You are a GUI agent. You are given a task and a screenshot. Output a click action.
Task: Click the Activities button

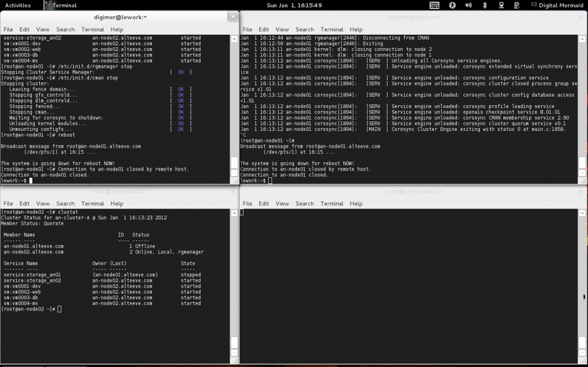(18, 5)
